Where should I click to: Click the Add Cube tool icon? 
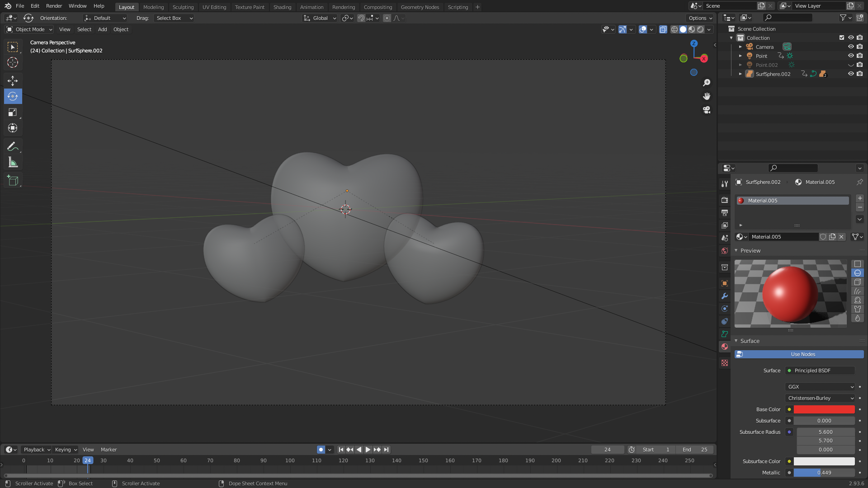point(13,181)
